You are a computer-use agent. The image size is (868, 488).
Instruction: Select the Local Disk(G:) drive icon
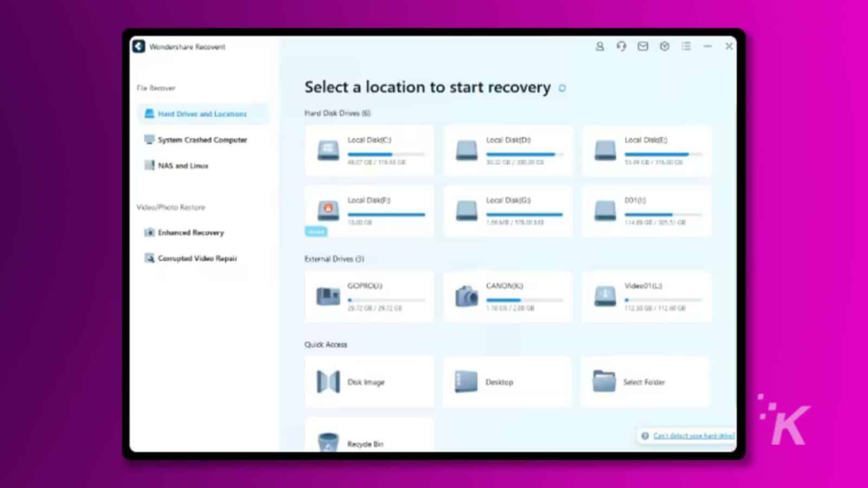(x=467, y=210)
